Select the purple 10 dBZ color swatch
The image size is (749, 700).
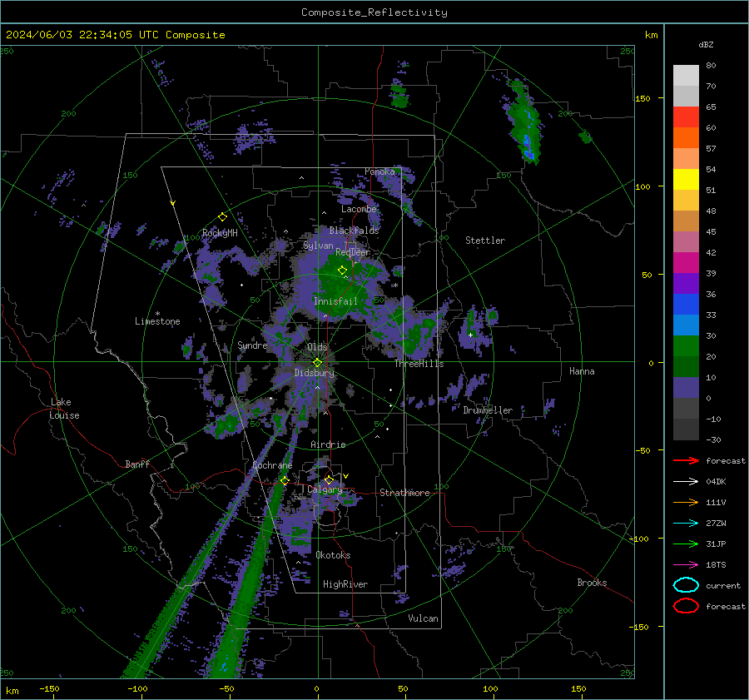[686, 387]
